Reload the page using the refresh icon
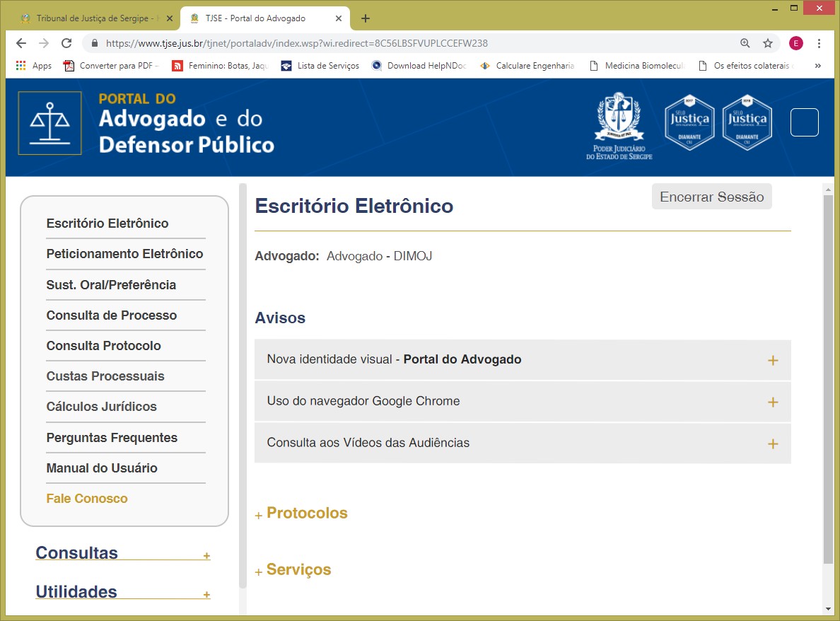 pos(66,43)
